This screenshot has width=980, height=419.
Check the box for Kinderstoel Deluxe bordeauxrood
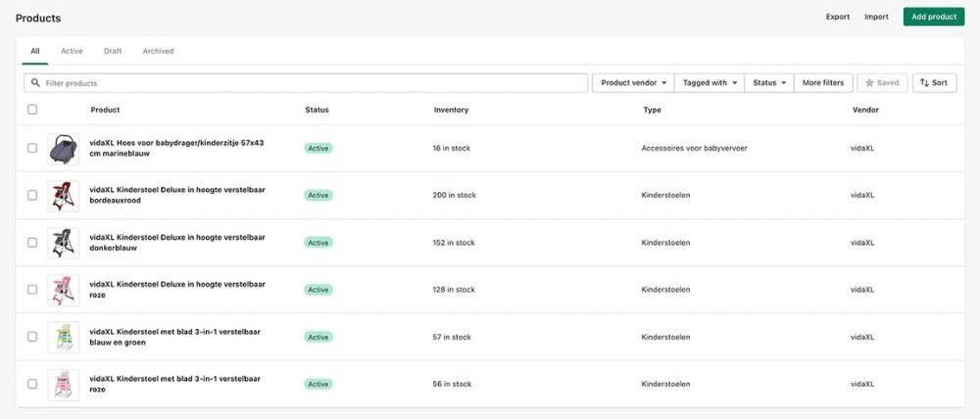tap(32, 196)
